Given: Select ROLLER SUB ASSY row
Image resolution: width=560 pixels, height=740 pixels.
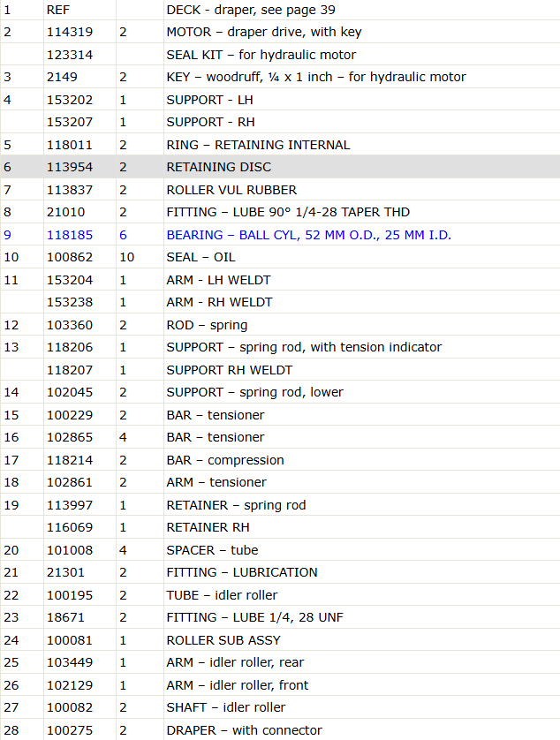Looking at the screenshot, I should click(280, 640).
